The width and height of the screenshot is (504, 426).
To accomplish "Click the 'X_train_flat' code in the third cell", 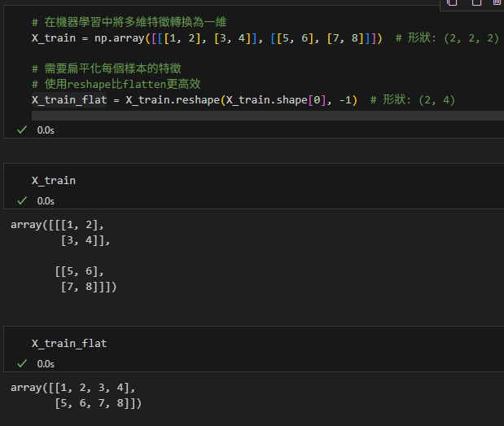I will [x=69, y=344].
